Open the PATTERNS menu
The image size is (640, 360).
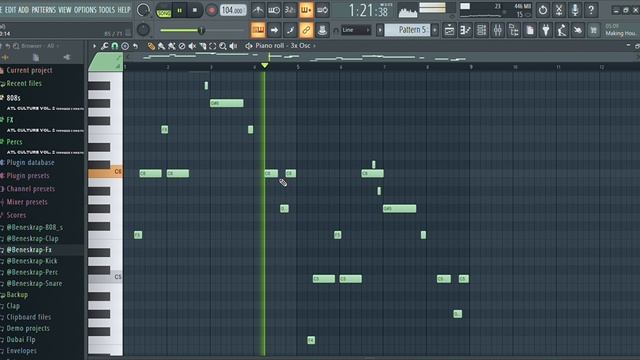pos(44,9)
